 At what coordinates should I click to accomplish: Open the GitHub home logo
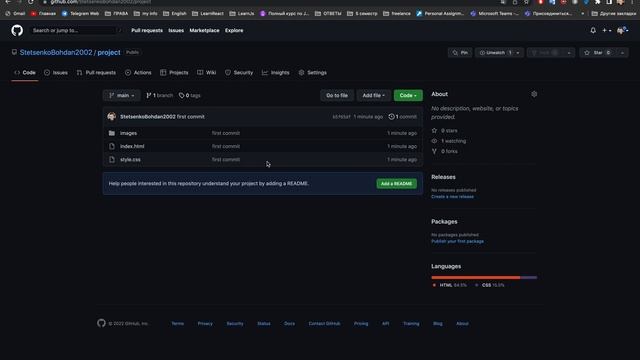click(x=17, y=30)
